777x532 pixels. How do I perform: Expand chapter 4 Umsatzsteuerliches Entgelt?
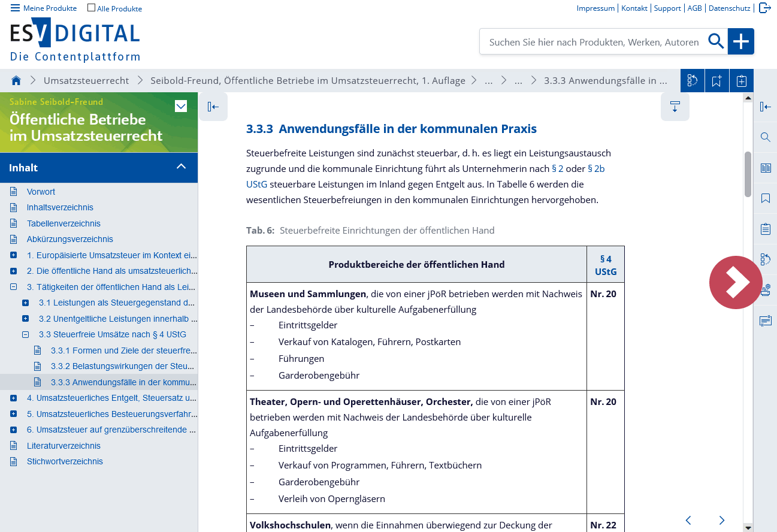pos(13,398)
